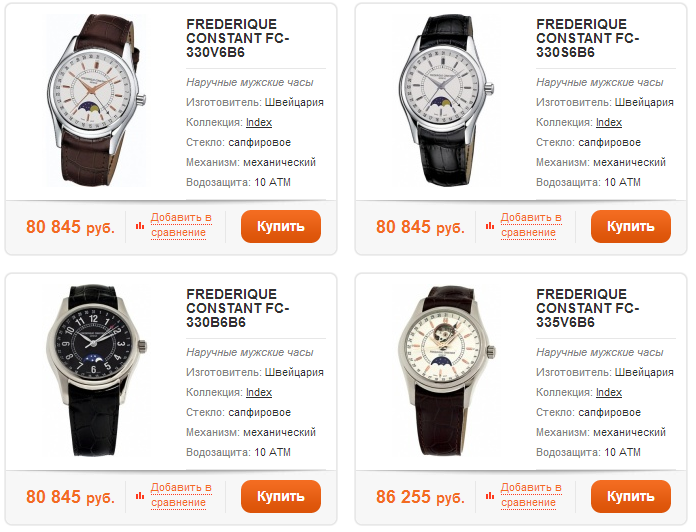Click compare bars icon for FC-330V6B6
Image resolution: width=696 pixels, height=532 pixels.
pos(140,226)
